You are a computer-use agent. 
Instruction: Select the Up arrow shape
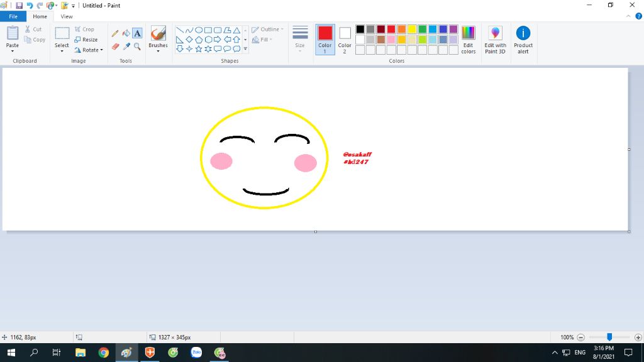coord(236,40)
